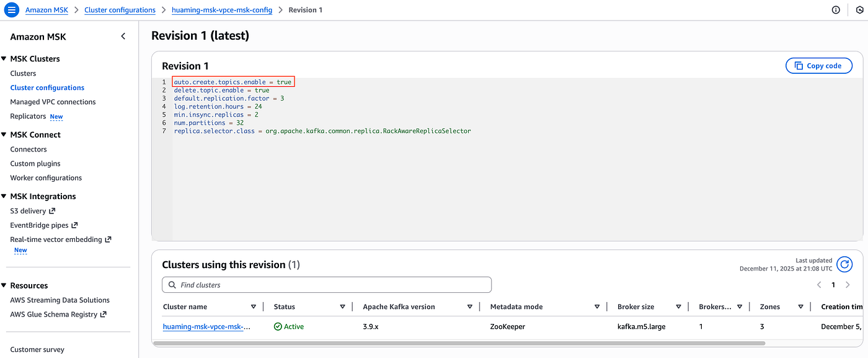868x358 pixels.
Task: Collapse the MSK Connect section
Action: pos(4,135)
